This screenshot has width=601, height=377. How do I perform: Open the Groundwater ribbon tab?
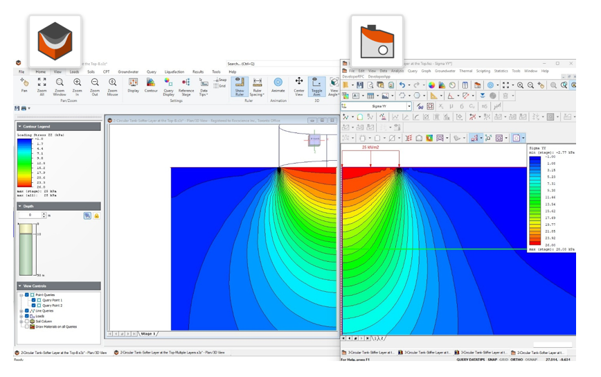point(128,72)
